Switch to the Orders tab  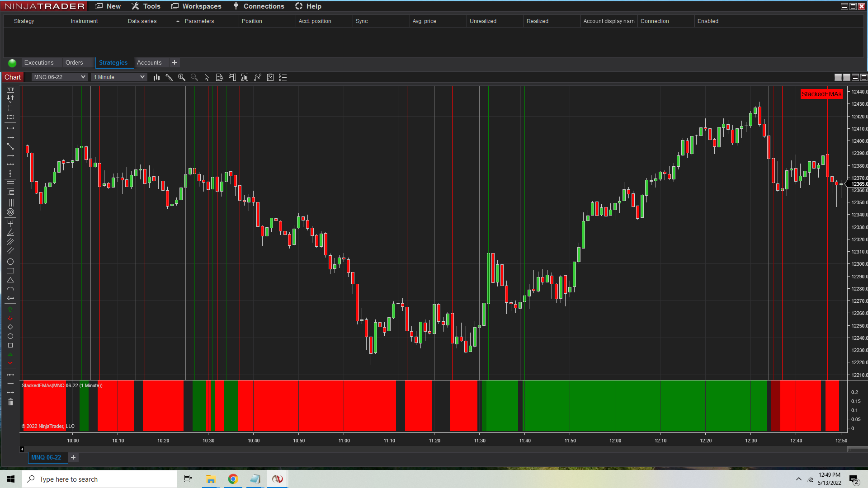click(x=74, y=63)
